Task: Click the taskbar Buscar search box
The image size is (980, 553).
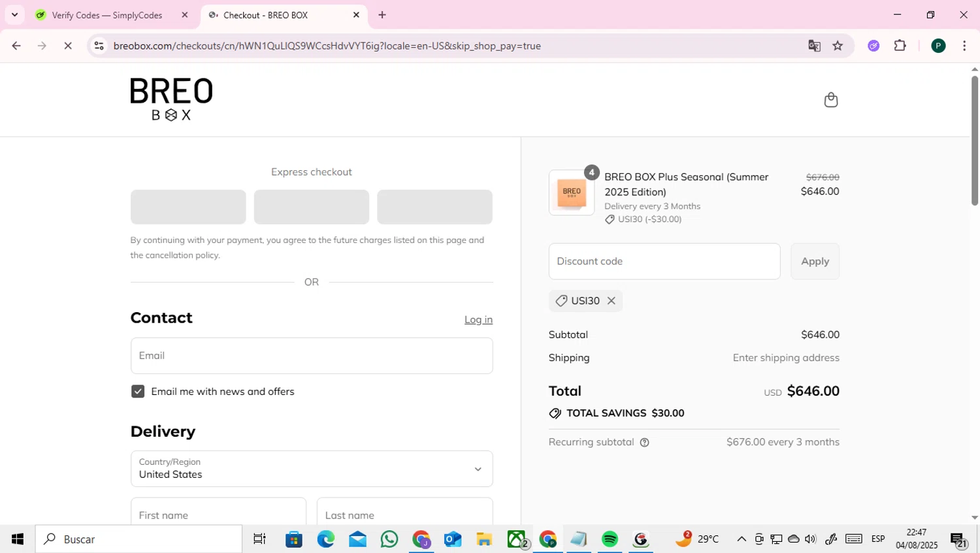Action: (x=139, y=539)
